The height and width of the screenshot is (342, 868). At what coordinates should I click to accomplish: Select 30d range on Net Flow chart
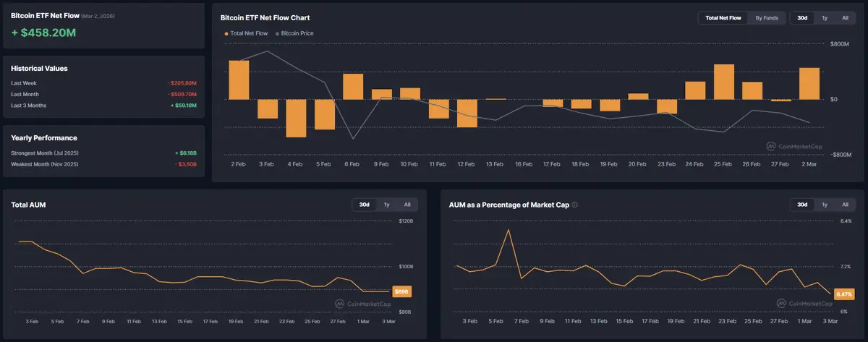coord(802,18)
